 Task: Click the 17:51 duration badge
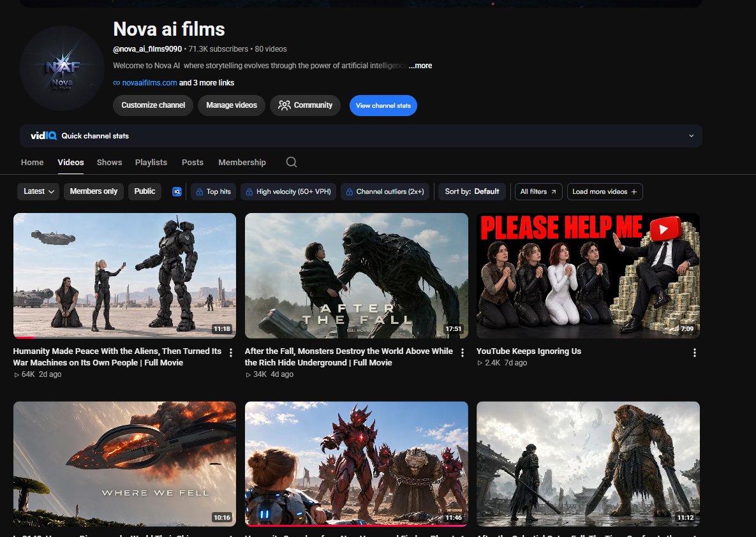(453, 329)
